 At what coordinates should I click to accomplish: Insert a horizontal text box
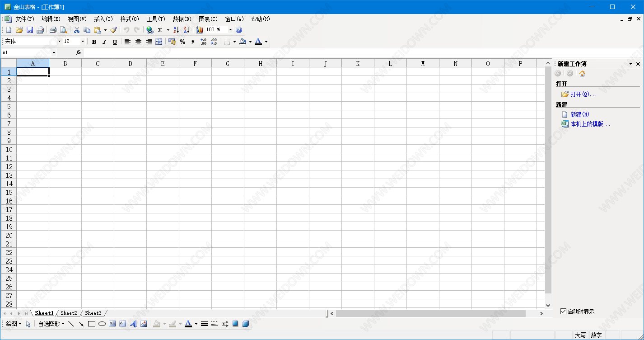pyautogui.click(x=112, y=324)
